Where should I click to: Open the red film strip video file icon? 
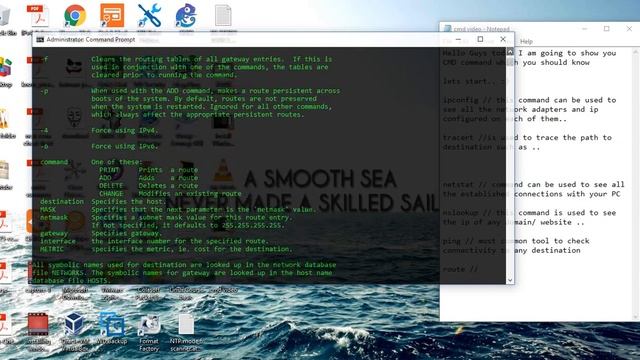click(38, 324)
